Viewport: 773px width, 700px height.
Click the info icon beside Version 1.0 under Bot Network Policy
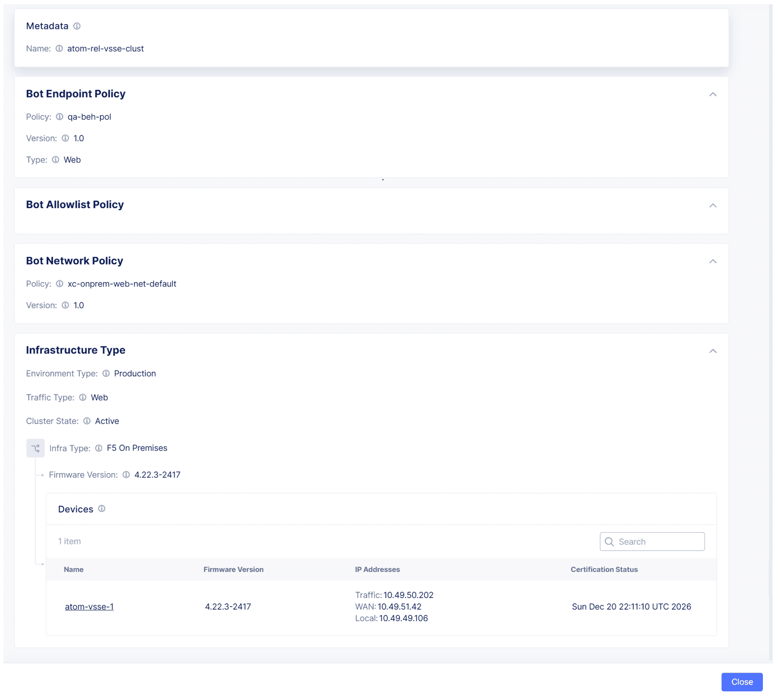pyautogui.click(x=65, y=305)
